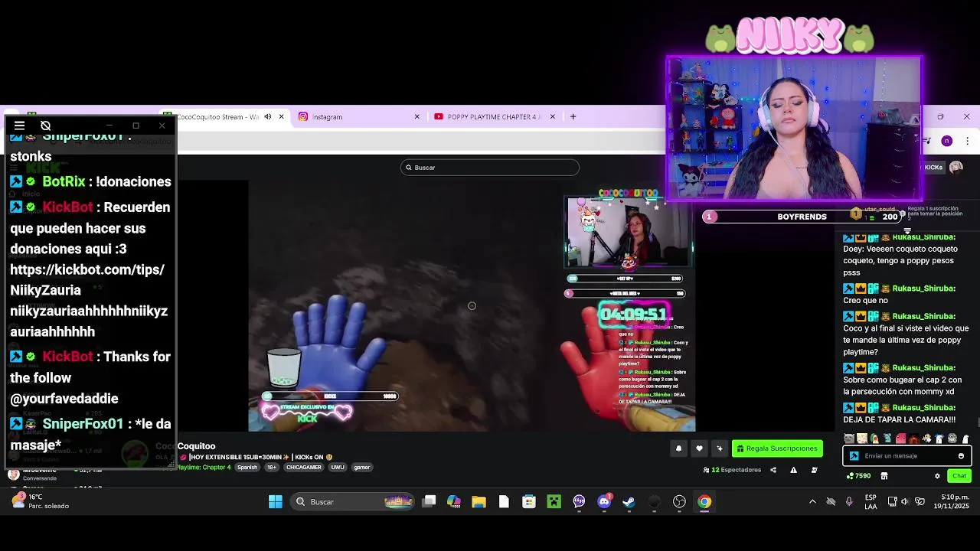Image resolution: width=980 pixels, height=551 pixels.
Task: Select the Spanish language tag
Action: tap(247, 467)
